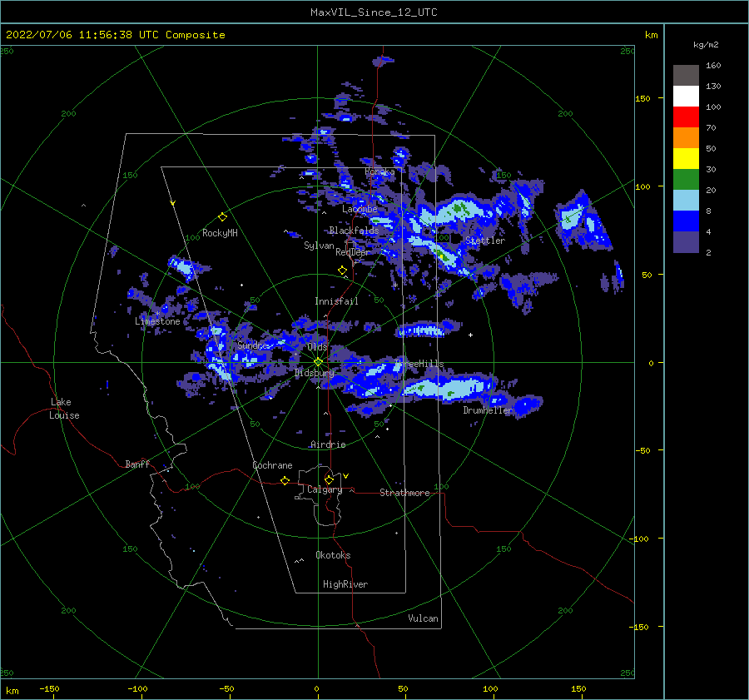This screenshot has width=749, height=700.
Task: Click the 150 km right y-axis label
Action: [642, 98]
